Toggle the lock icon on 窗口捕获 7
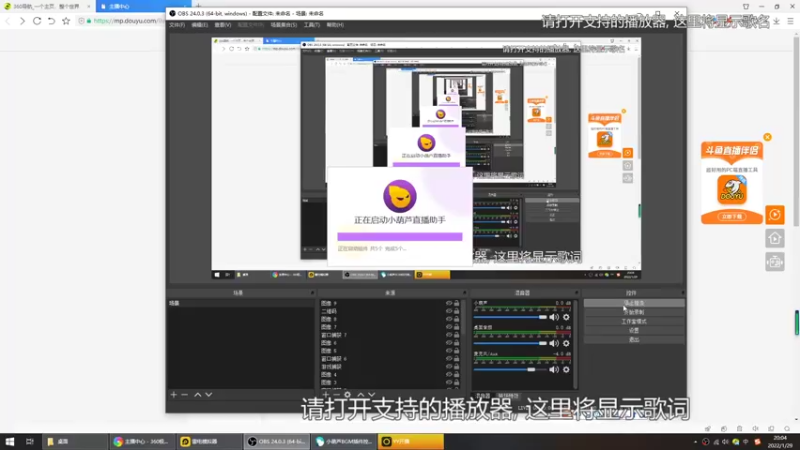 click(457, 335)
